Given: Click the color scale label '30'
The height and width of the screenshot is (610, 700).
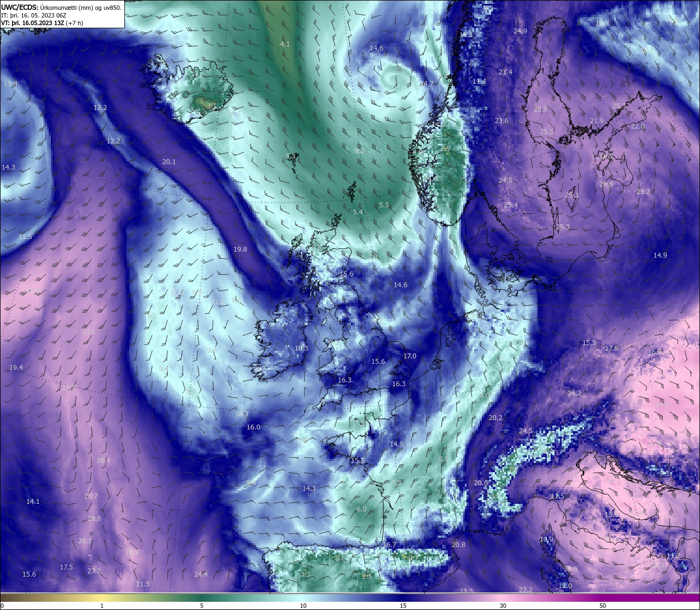Looking at the screenshot, I should [503, 606].
